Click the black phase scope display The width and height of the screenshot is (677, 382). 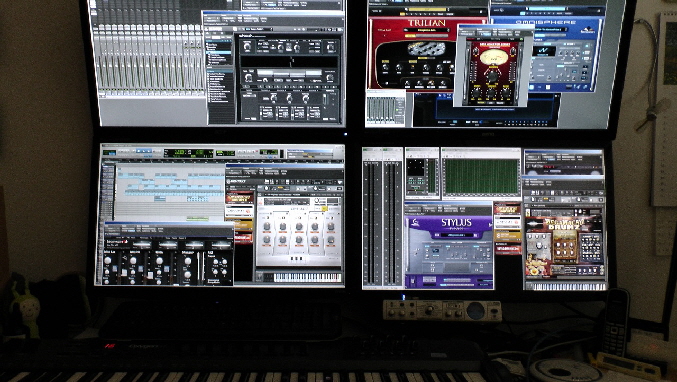(415, 167)
